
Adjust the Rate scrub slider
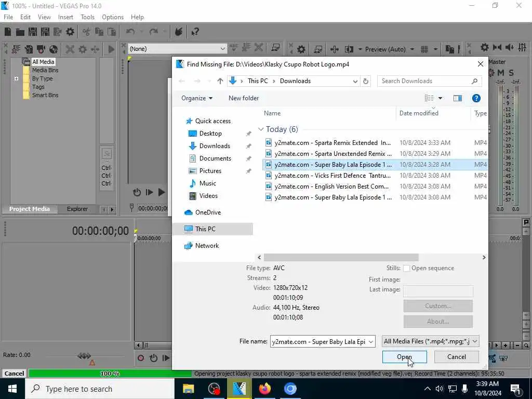[x=84, y=356]
